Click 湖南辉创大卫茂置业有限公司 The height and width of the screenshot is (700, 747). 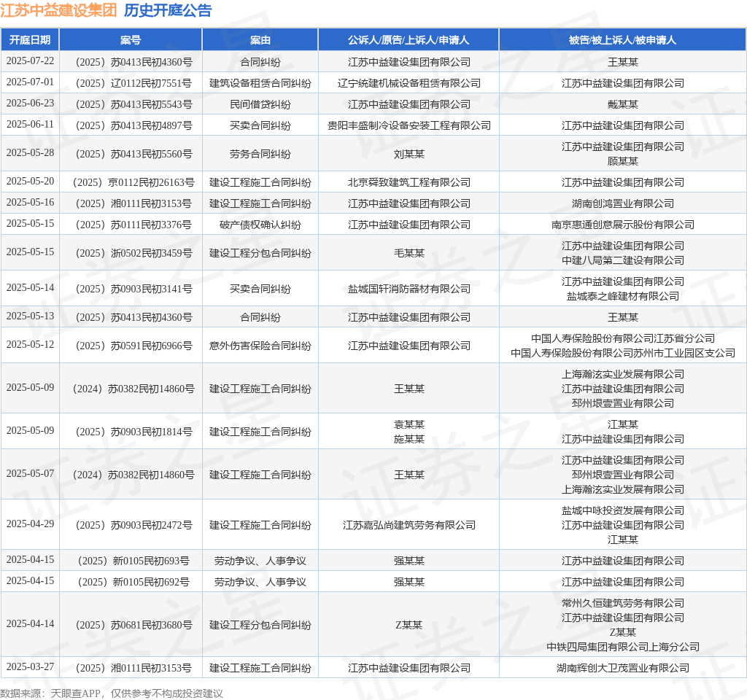coord(623,668)
